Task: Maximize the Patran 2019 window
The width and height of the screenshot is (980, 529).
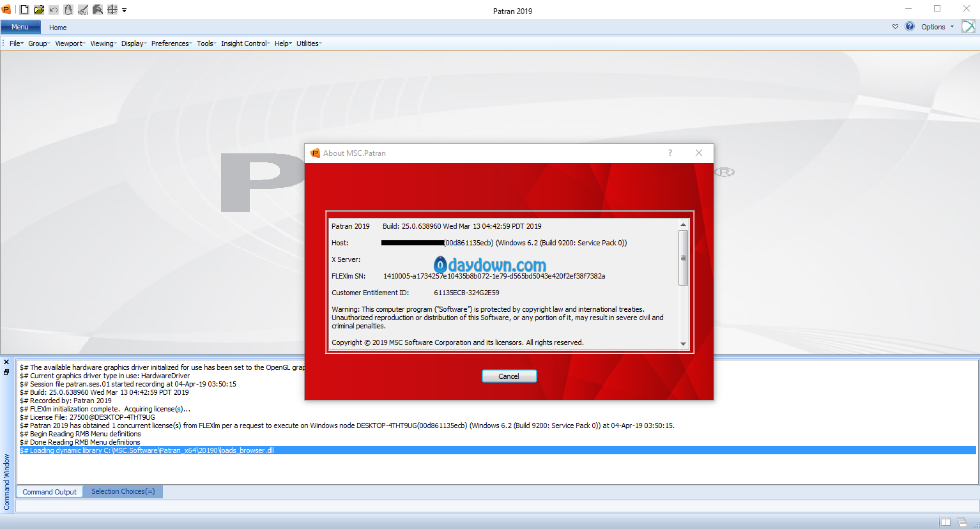Action: point(937,9)
